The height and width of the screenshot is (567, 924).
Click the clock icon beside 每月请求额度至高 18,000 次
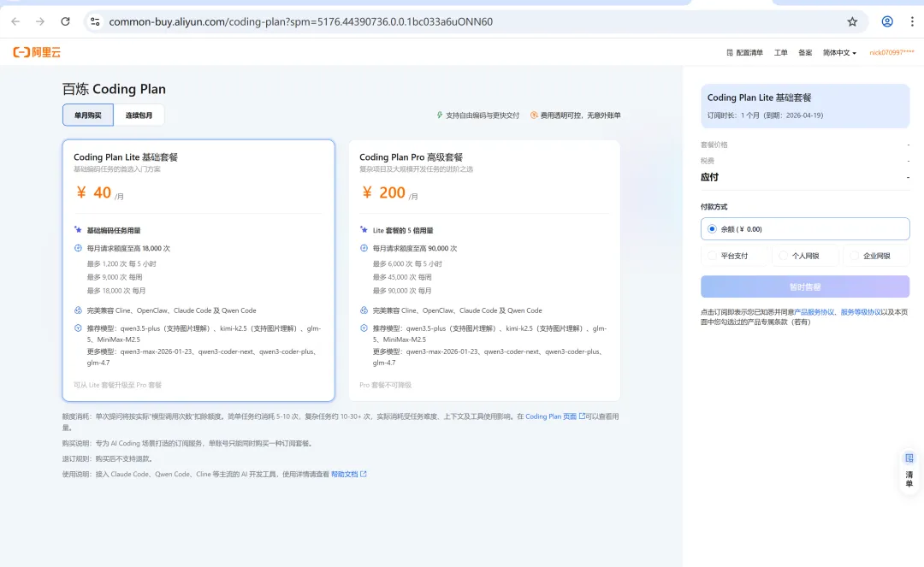(78, 248)
